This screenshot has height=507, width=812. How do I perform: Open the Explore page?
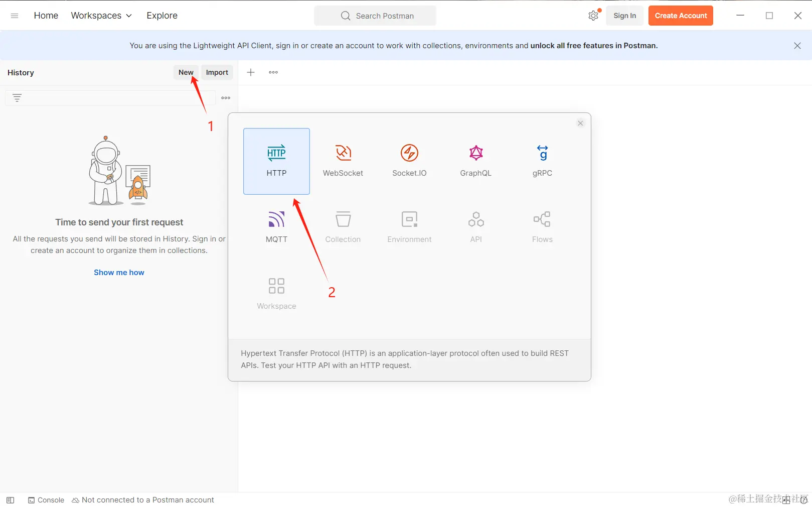tap(162, 16)
